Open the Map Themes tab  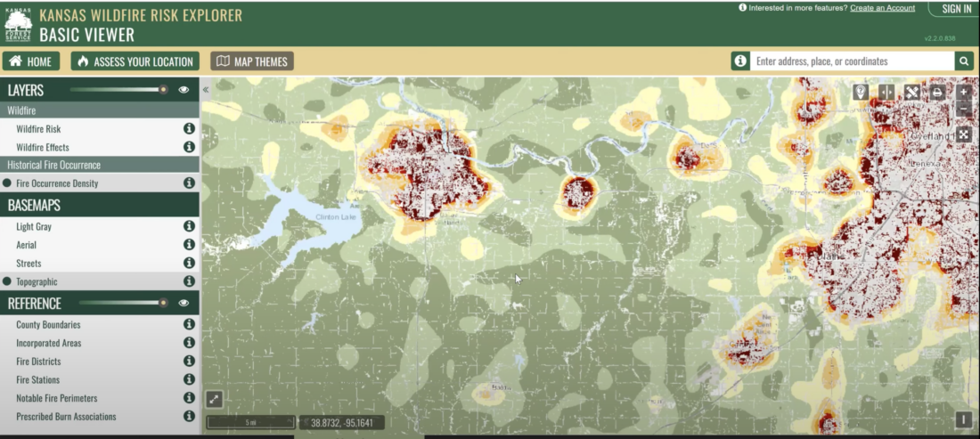pyautogui.click(x=252, y=61)
